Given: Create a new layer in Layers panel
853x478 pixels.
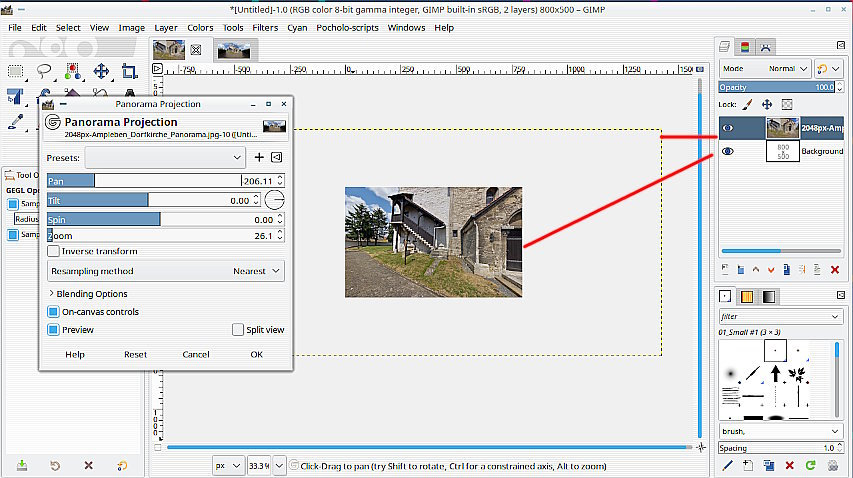Looking at the screenshot, I should pos(725,269).
